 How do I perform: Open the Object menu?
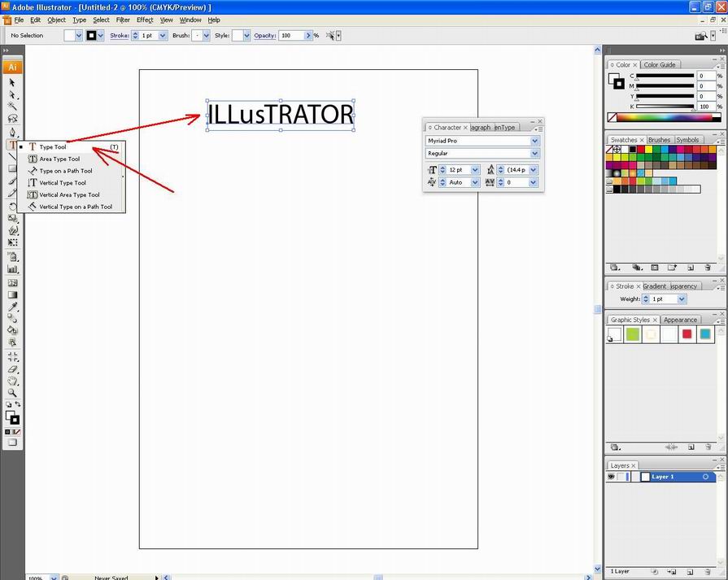56,20
